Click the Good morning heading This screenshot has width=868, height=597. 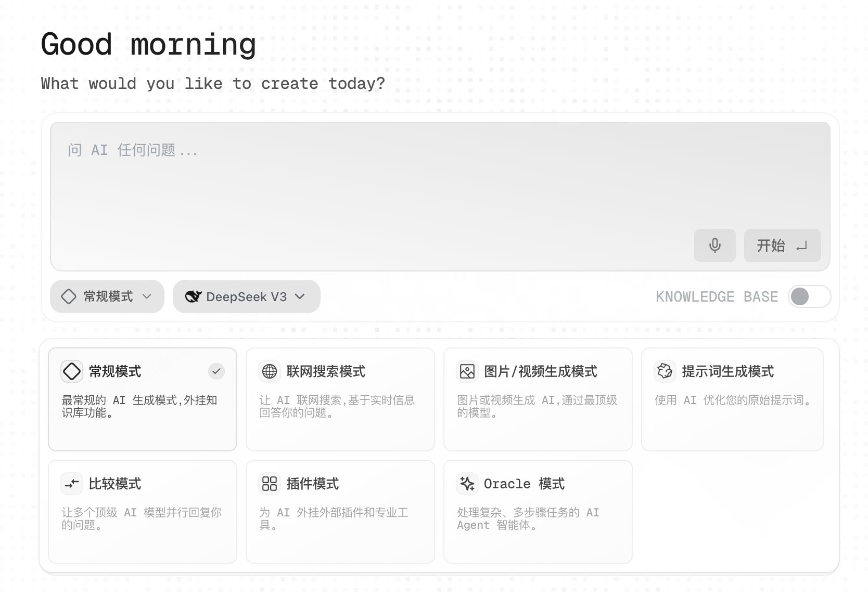click(x=148, y=44)
